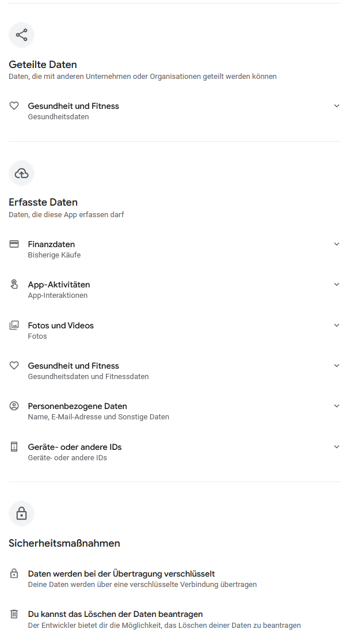Expand the App-Aktivitäten chevron
This screenshot has height=644, width=354.
pos(337,285)
